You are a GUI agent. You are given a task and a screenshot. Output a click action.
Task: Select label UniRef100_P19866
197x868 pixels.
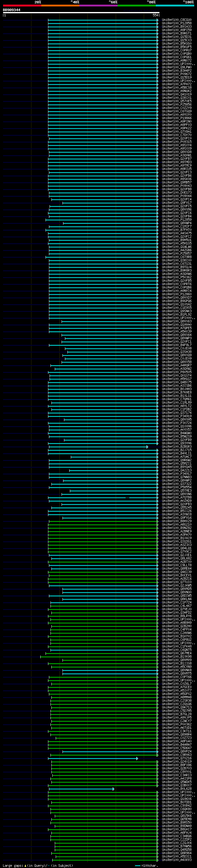point(176,118)
